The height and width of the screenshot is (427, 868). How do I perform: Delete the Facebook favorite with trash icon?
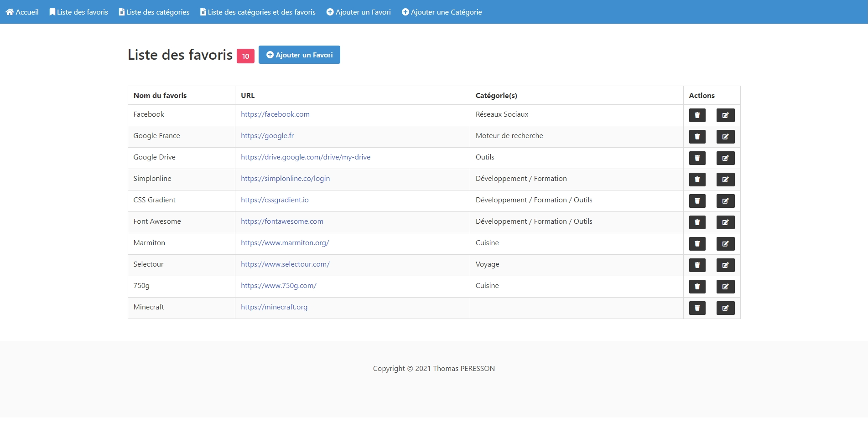click(697, 115)
